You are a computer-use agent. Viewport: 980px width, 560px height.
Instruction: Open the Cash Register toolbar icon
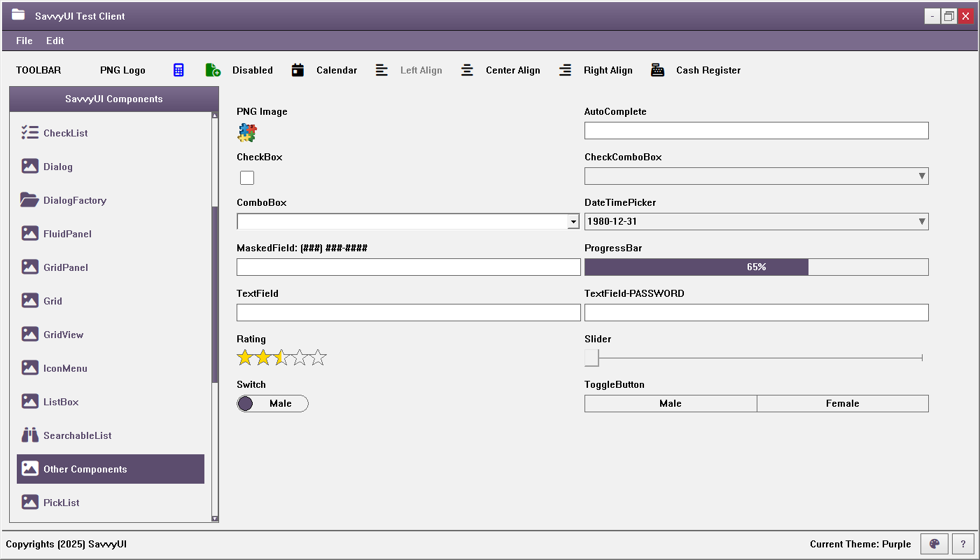[657, 70]
